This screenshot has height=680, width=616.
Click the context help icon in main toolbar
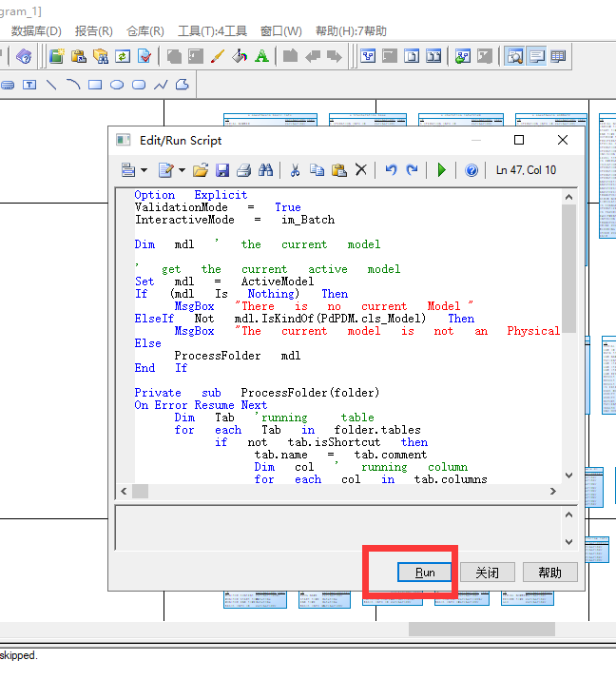click(24, 56)
